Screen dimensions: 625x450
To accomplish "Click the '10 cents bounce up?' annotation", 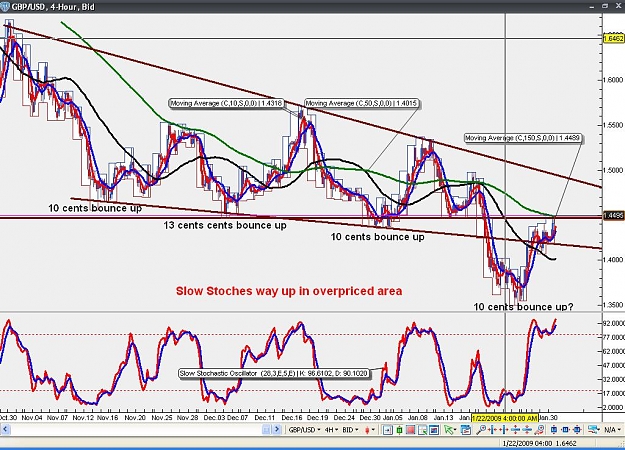I will pos(523,307).
